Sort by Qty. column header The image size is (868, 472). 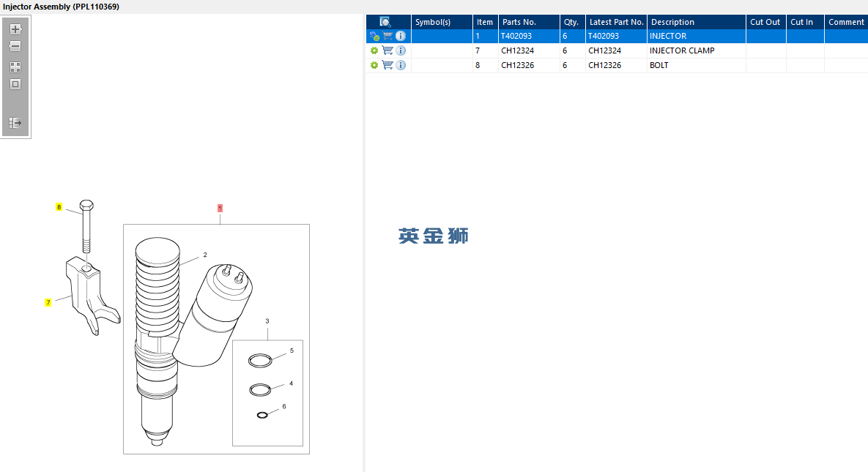572,22
